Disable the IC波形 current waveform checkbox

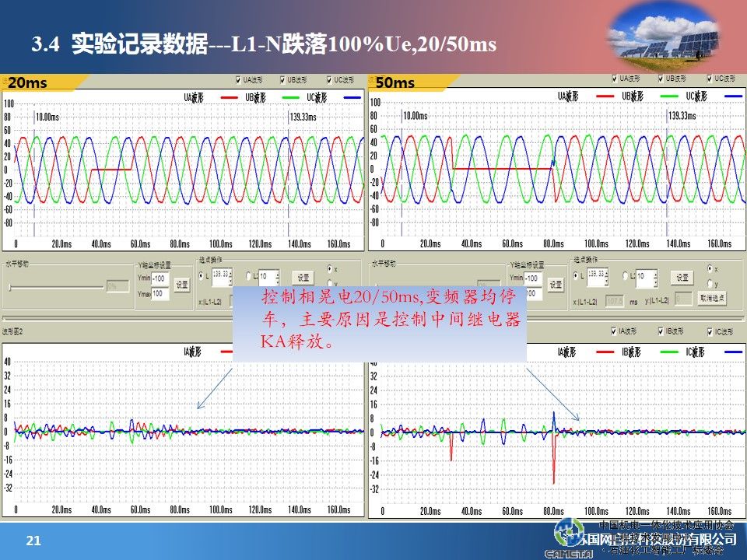[x=710, y=332]
